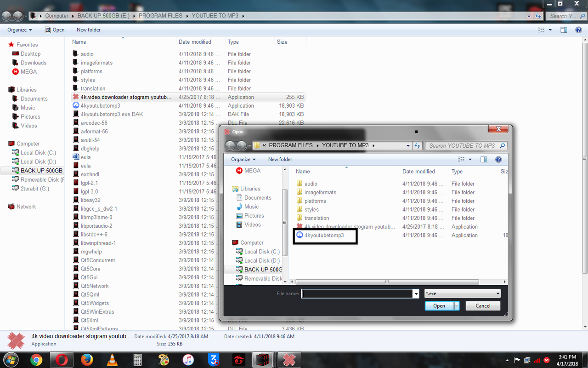The image size is (588, 368).
Task: Click change view icon in Explorer toolbar
Action: (x=541, y=30)
